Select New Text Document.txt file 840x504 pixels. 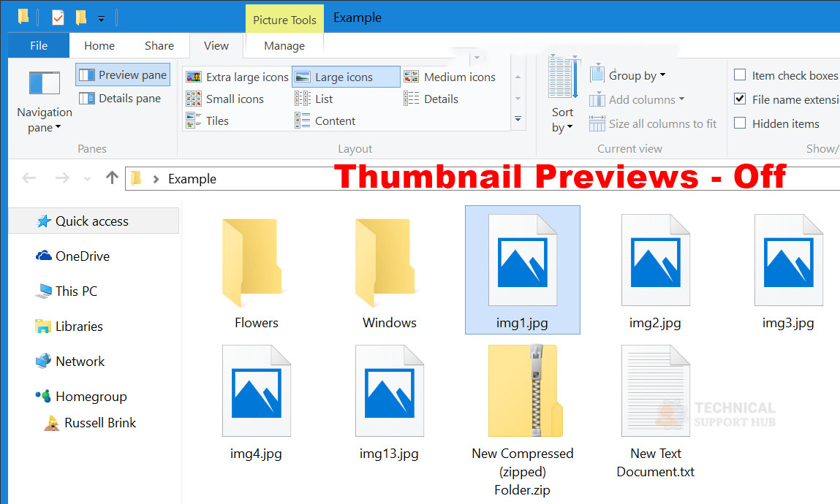[655, 411]
